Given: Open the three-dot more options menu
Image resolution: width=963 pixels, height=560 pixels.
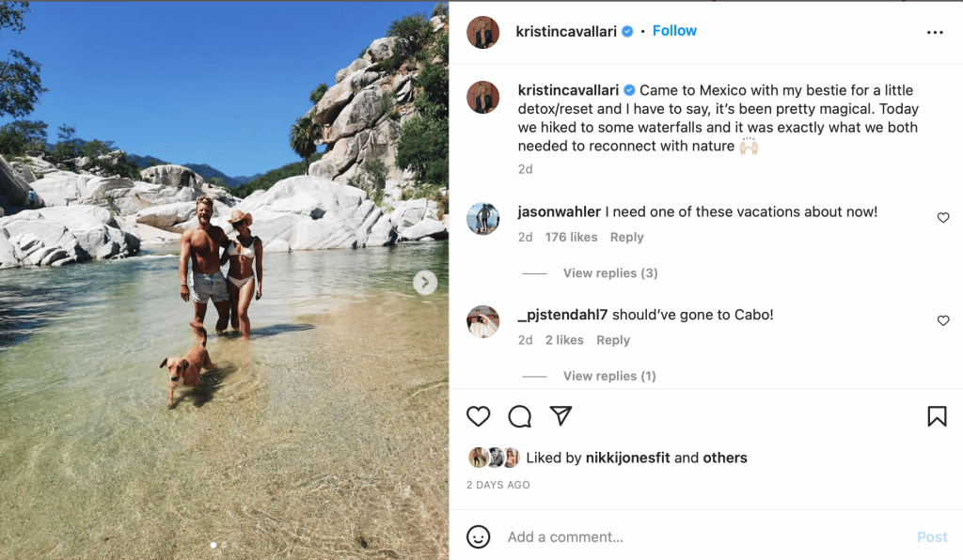Looking at the screenshot, I should tap(934, 32).
